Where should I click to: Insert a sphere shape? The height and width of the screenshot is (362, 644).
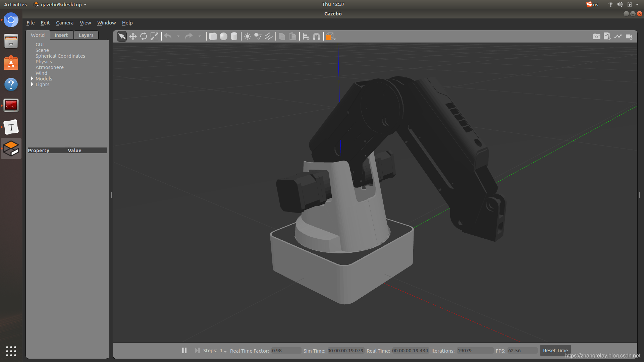pyautogui.click(x=223, y=37)
